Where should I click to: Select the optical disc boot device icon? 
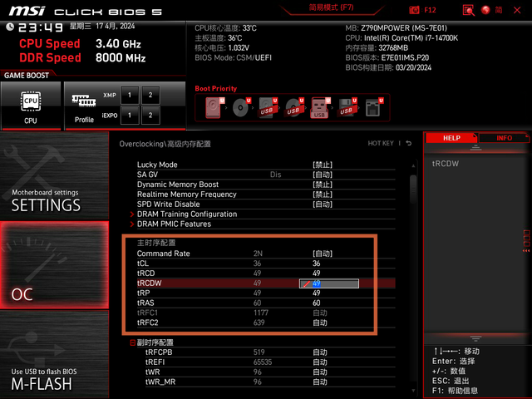(241, 107)
